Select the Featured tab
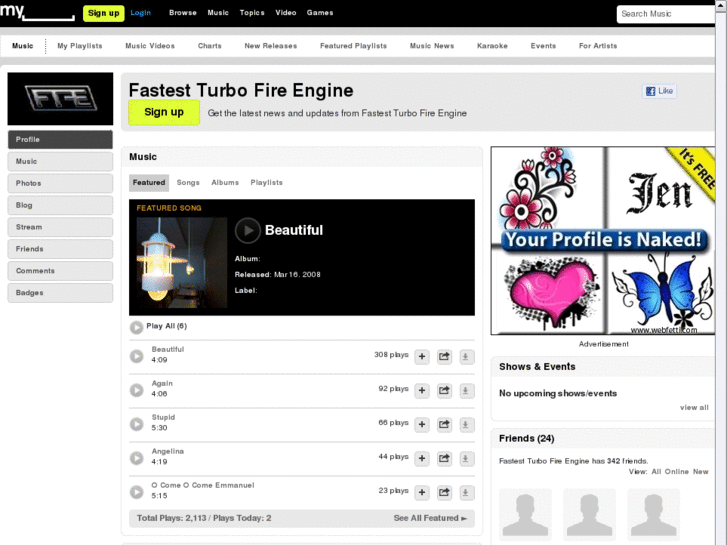The height and width of the screenshot is (545, 727). 149,183
